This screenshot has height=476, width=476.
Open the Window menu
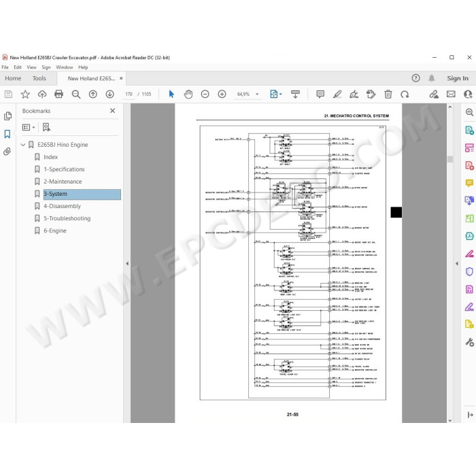click(x=65, y=67)
